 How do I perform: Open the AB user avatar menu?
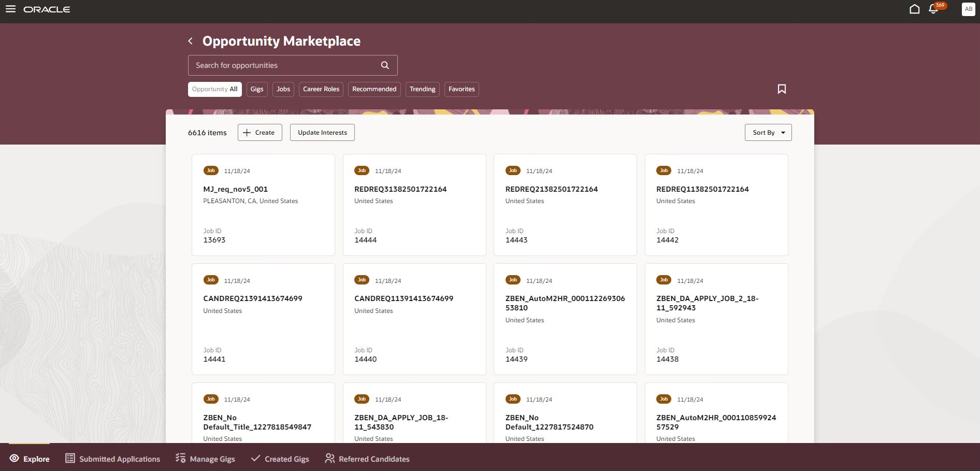click(x=968, y=9)
